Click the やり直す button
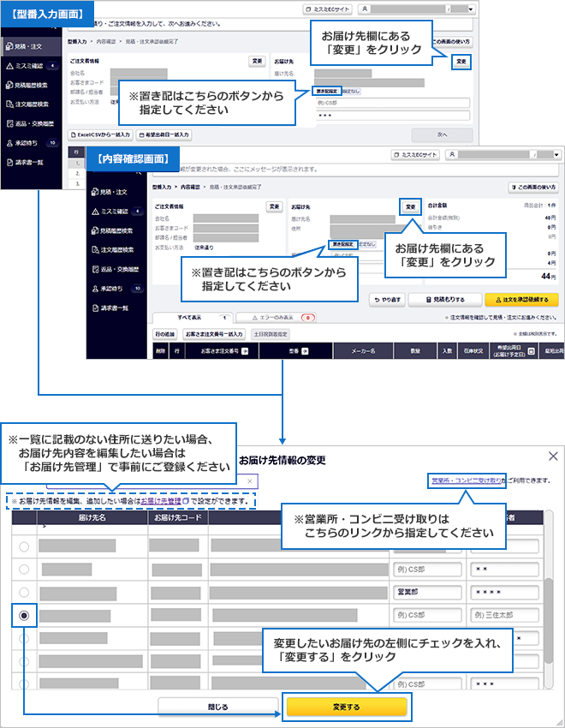 point(387,300)
